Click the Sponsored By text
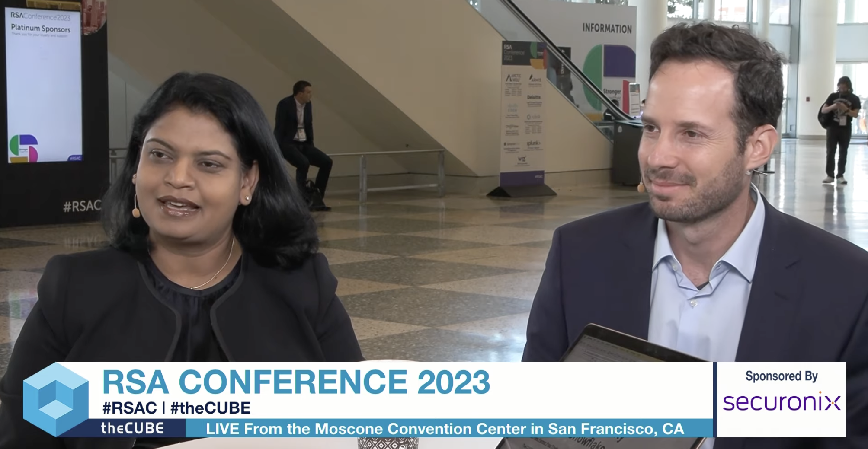The width and height of the screenshot is (868, 449). click(781, 376)
